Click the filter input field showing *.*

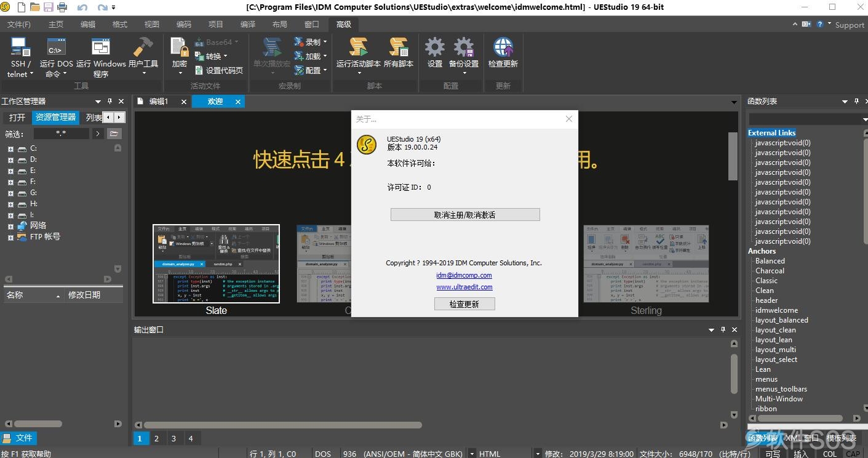[61, 133]
